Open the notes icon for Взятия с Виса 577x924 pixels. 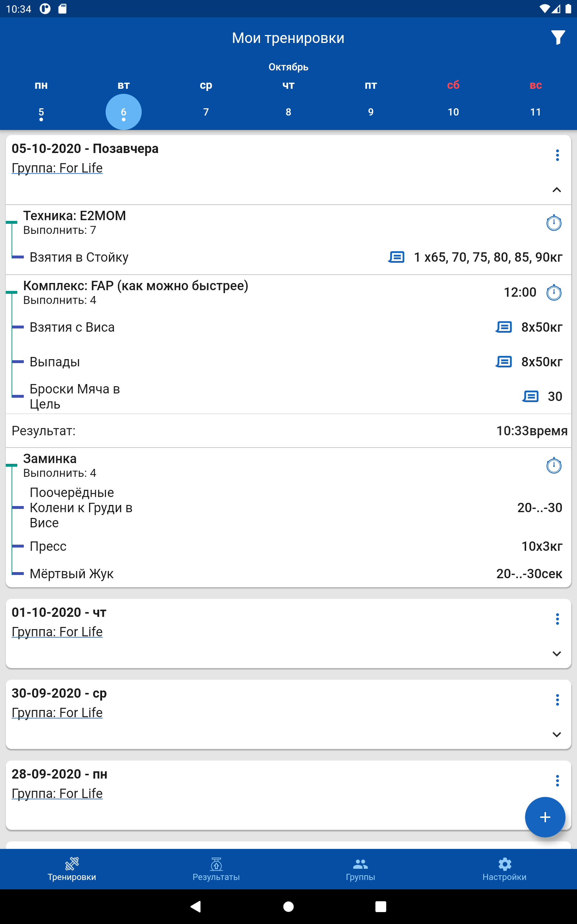(504, 327)
